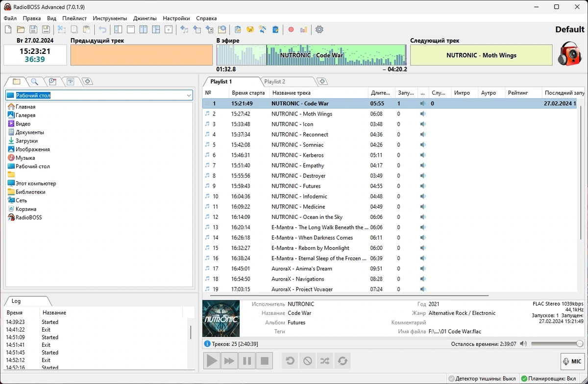
Task: Click the NUTRONIC album cover thumbnail
Action: point(221,318)
